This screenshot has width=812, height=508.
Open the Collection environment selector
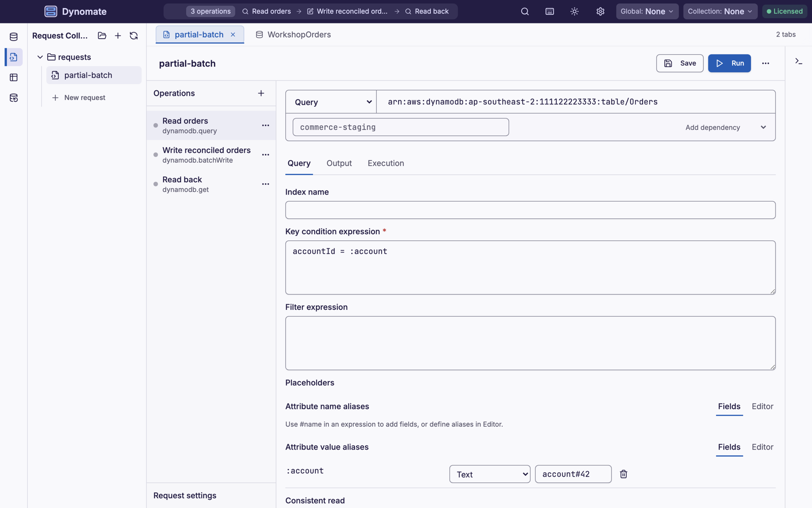coord(720,11)
